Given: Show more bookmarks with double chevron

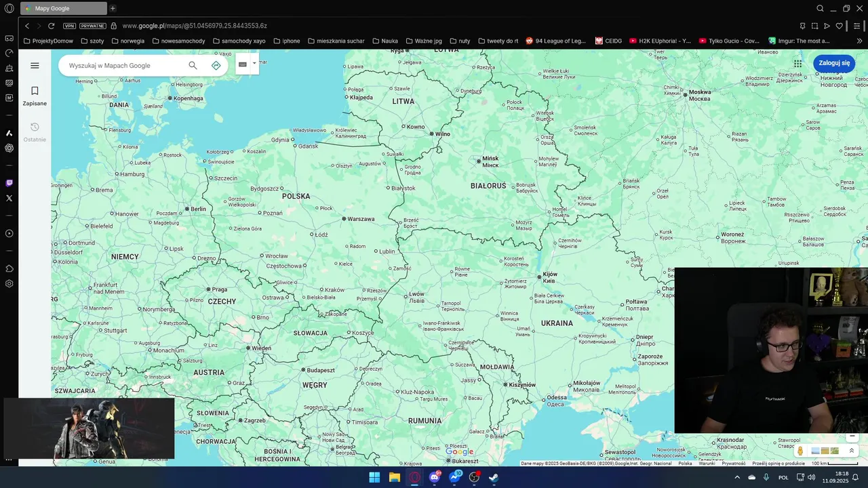Looking at the screenshot, I should coord(859,41).
